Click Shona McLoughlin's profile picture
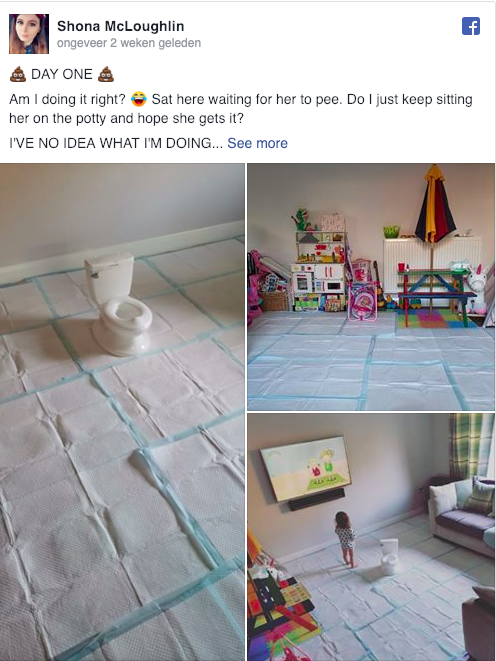The width and height of the screenshot is (496, 661). click(x=29, y=34)
